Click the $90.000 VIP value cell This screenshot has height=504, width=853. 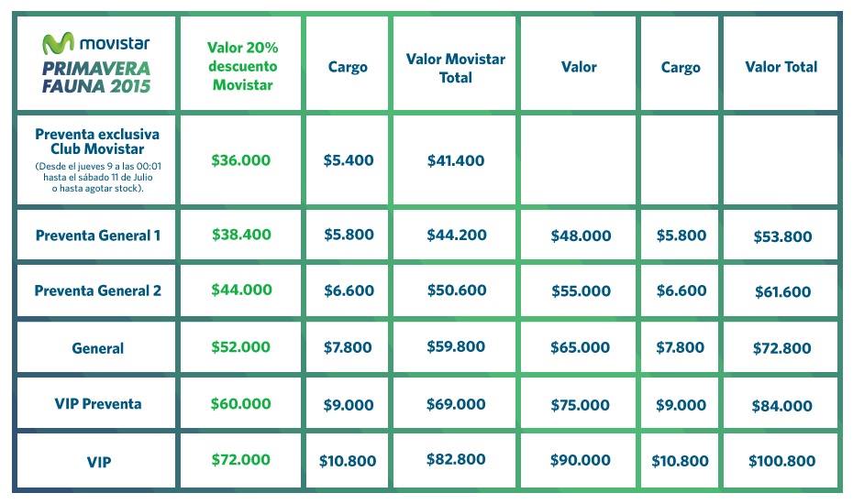581,461
